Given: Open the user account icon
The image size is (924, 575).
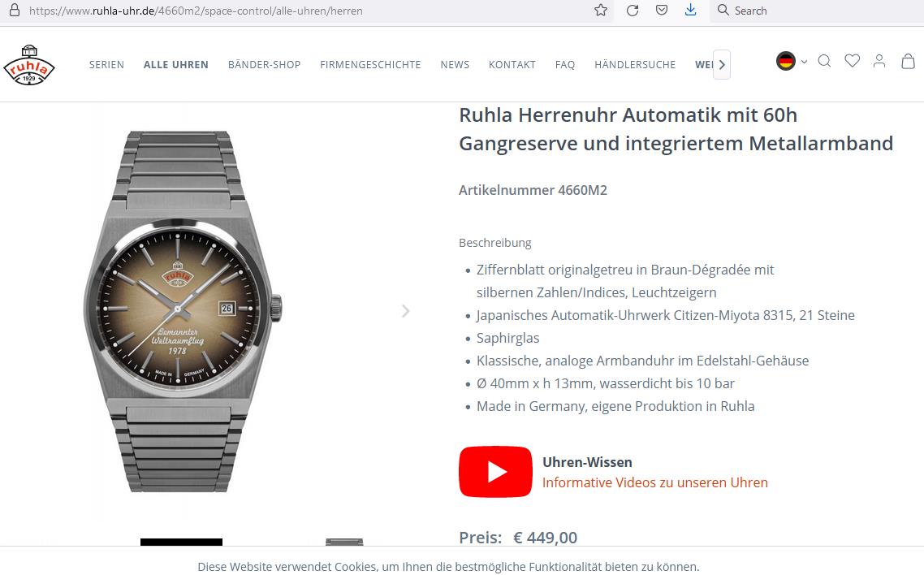Looking at the screenshot, I should click(x=879, y=61).
